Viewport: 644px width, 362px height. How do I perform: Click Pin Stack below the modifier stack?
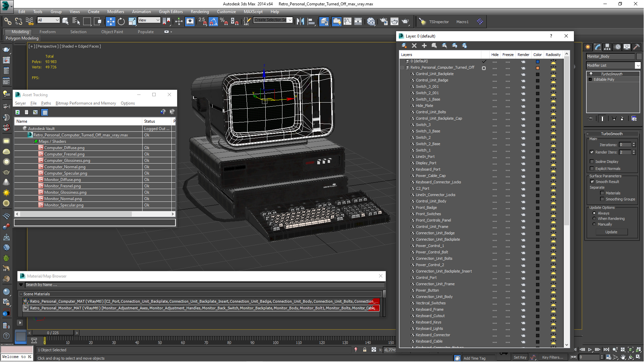click(x=591, y=119)
